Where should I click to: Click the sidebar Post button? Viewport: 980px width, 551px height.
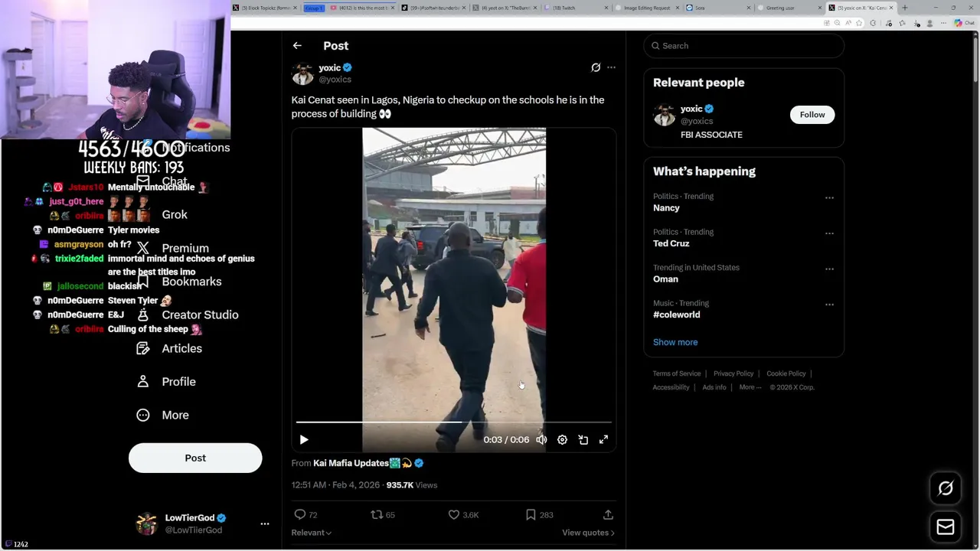pos(195,458)
